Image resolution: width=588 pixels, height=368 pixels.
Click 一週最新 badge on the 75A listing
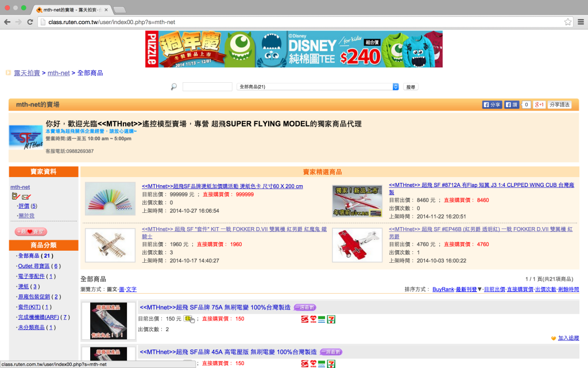(x=305, y=308)
